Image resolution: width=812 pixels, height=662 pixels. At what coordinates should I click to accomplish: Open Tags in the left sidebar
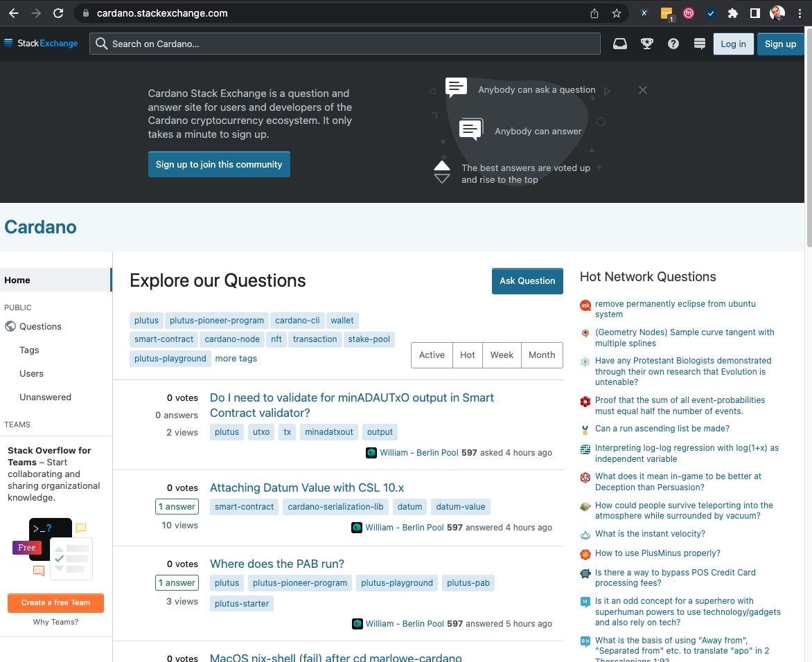coord(29,350)
